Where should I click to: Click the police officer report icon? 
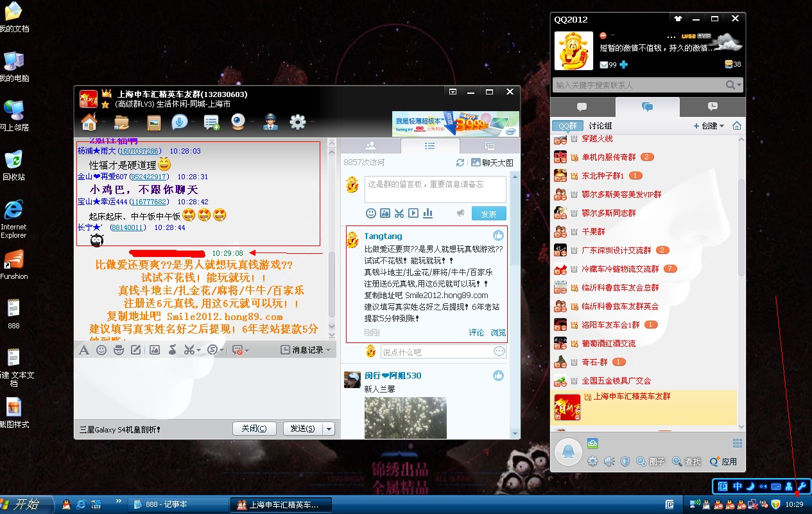click(270, 122)
